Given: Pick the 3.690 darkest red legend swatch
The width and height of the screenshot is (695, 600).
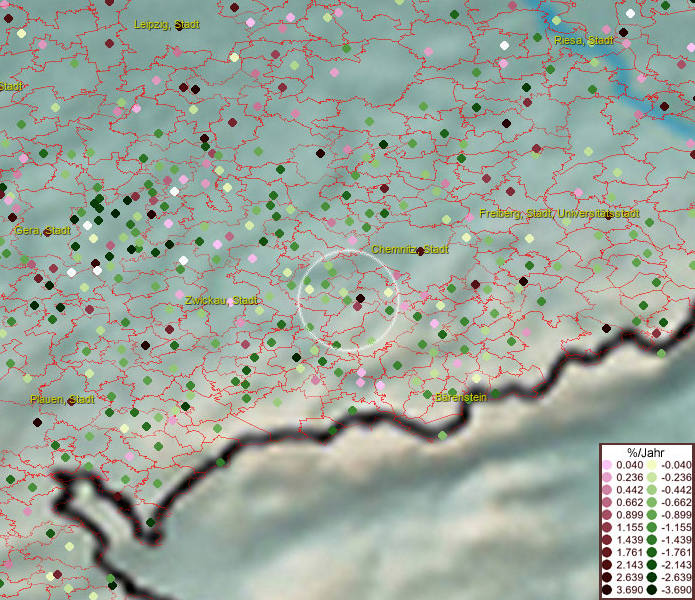Looking at the screenshot, I should point(607,590).
